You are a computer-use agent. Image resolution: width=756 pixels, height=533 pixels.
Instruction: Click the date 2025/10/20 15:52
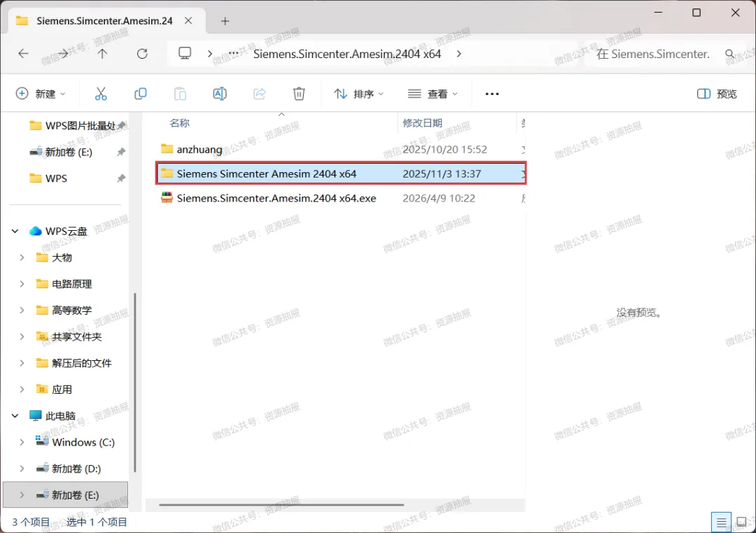tap(444, 150)
